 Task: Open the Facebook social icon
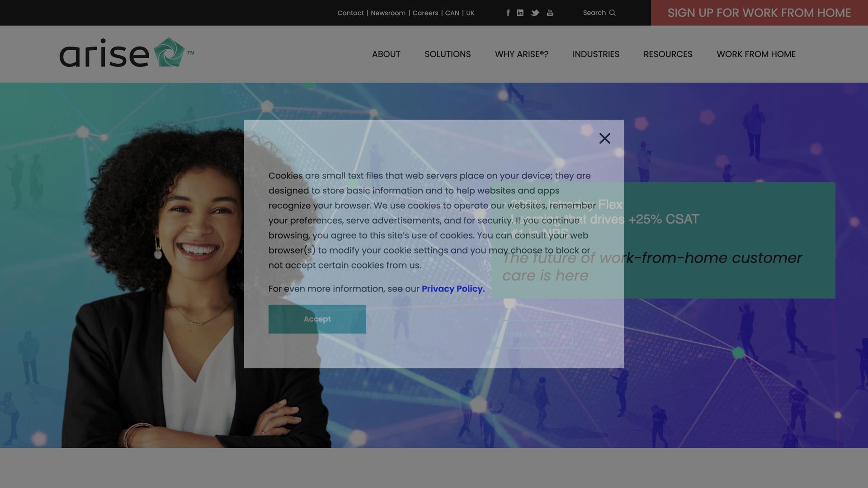tap(507, 13)
